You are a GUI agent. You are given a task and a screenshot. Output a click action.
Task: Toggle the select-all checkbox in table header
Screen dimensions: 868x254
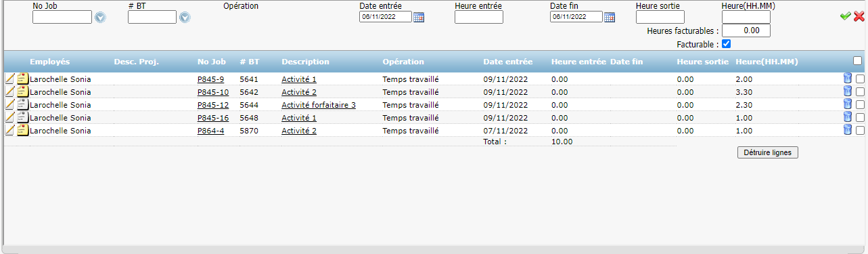coord(858,61)
